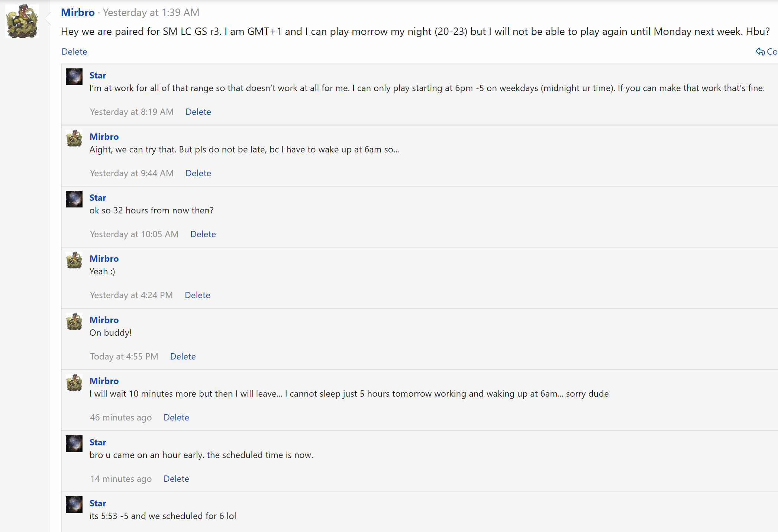This screenshot has height=532, width=778.
Task: Delete the comment posted 46 minutes ago
Action: pos(176,417)
